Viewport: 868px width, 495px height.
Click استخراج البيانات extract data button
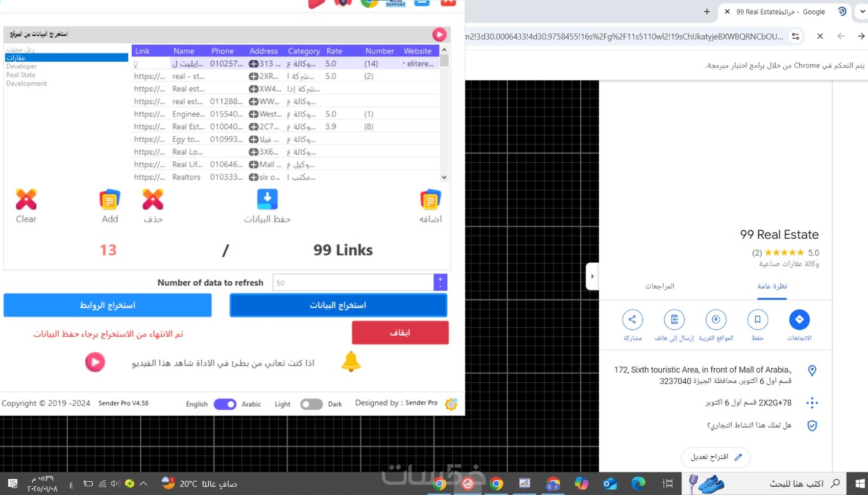point(338,305)
